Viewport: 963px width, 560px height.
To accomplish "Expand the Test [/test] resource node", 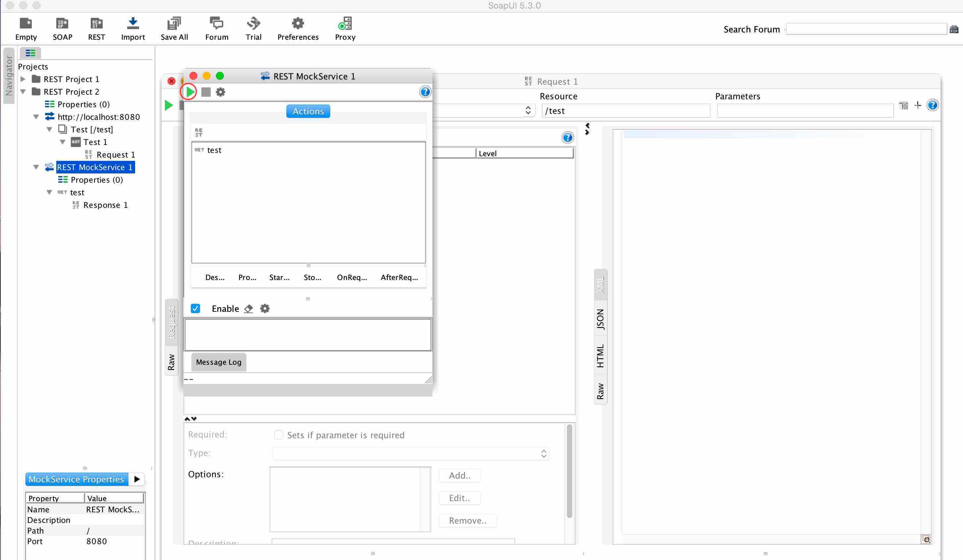I will point(50,129).
